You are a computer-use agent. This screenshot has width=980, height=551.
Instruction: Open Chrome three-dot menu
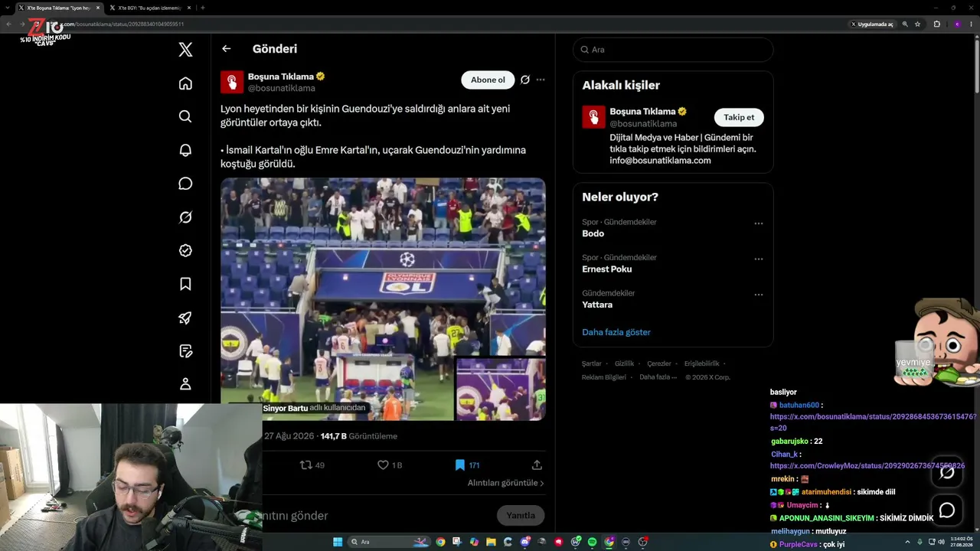[971, 24]
